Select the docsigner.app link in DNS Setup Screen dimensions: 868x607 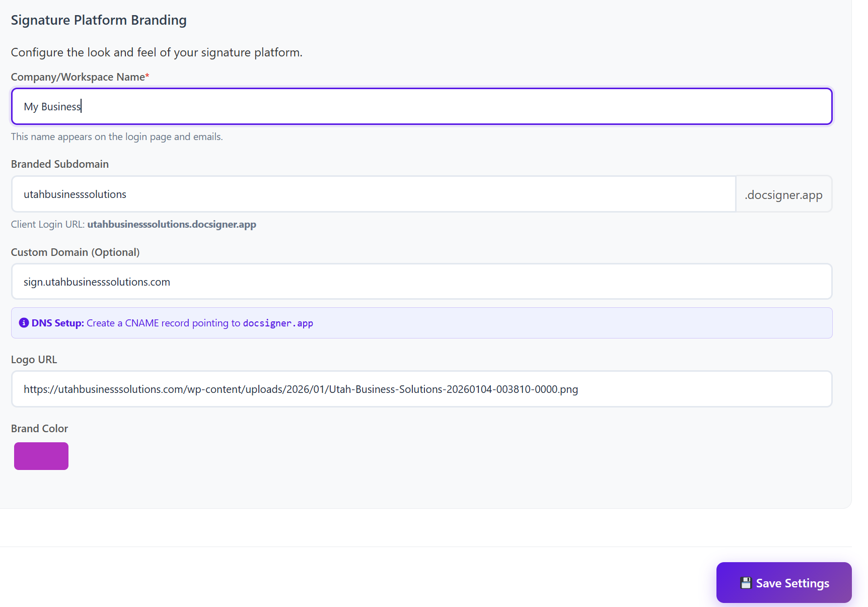(277, 323)
